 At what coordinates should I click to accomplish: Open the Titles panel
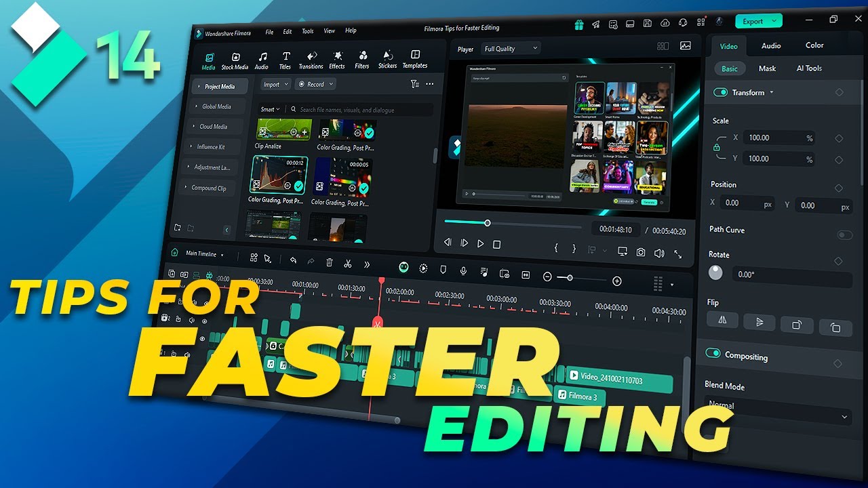click(285, 61)
